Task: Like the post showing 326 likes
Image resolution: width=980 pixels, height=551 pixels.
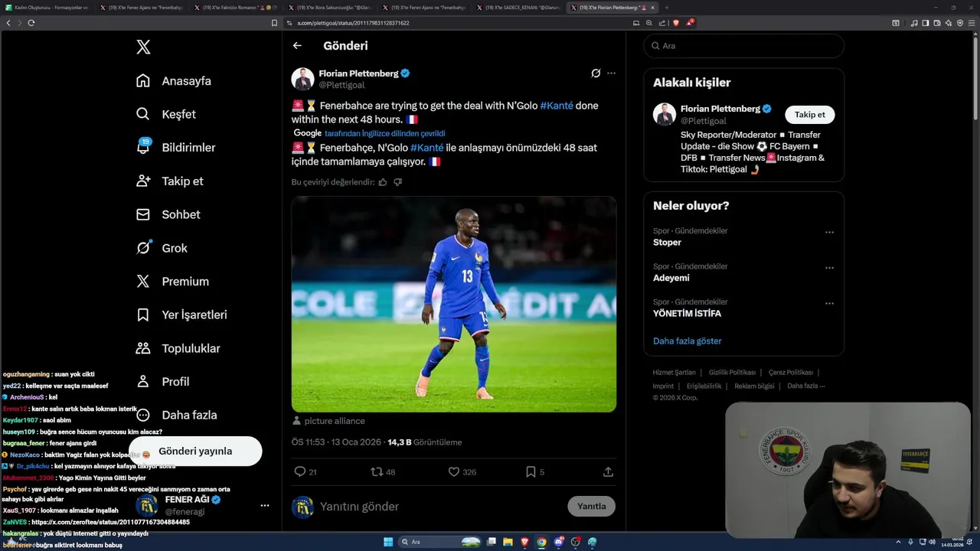Action: pyautogui.click(x=453, y=472)
